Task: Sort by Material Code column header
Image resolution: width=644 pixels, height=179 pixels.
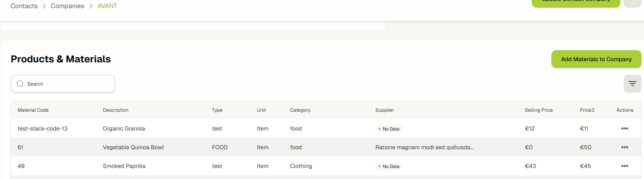Action: click(33, 110)
